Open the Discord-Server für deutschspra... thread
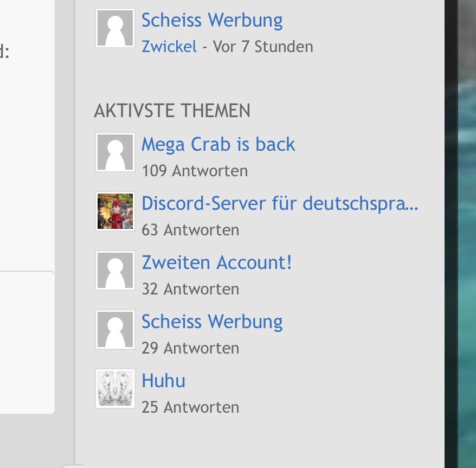The height and width of the screenshot is (468, 476). [x=280, y=203]
